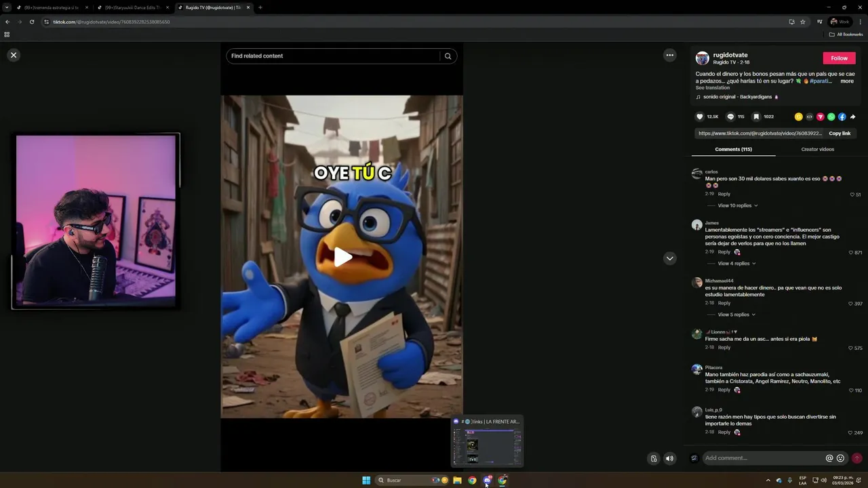868x488 pixels.
Task: Open sonido original - Backyardigans sound
Action: pyautogui.click(x=736, y=97)
